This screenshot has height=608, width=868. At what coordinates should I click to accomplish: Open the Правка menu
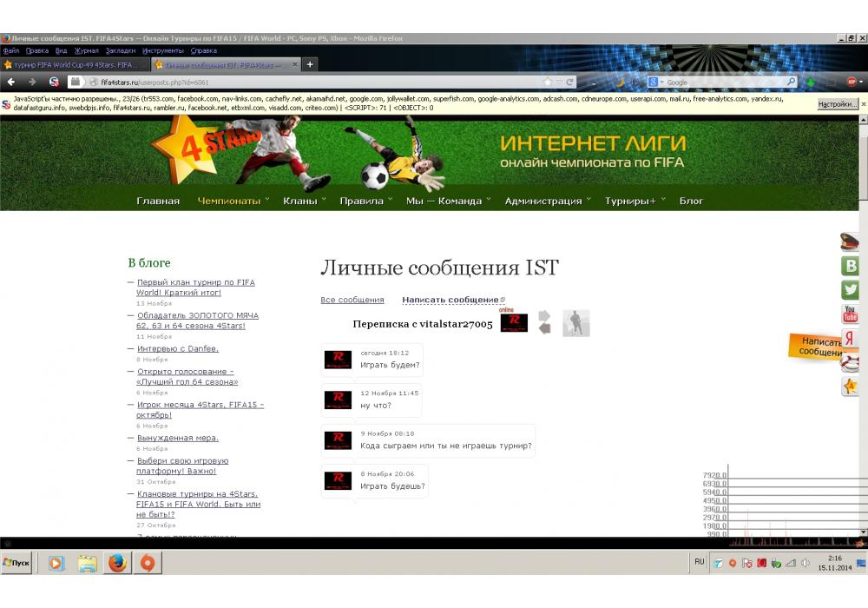coord(37,51)
